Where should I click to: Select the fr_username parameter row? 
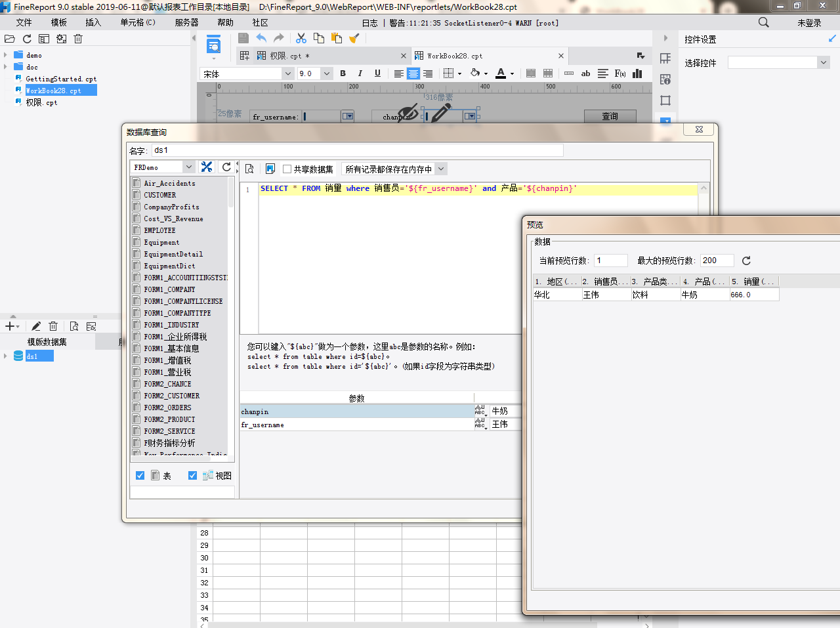pyautogui.click(x=357, y=425)
